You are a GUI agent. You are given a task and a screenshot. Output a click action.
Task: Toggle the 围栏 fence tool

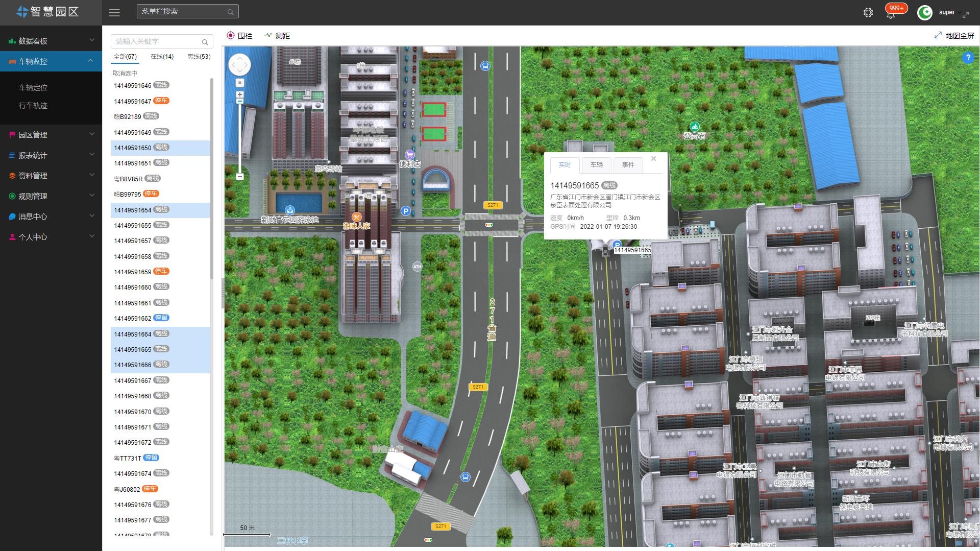click(239, 36)
